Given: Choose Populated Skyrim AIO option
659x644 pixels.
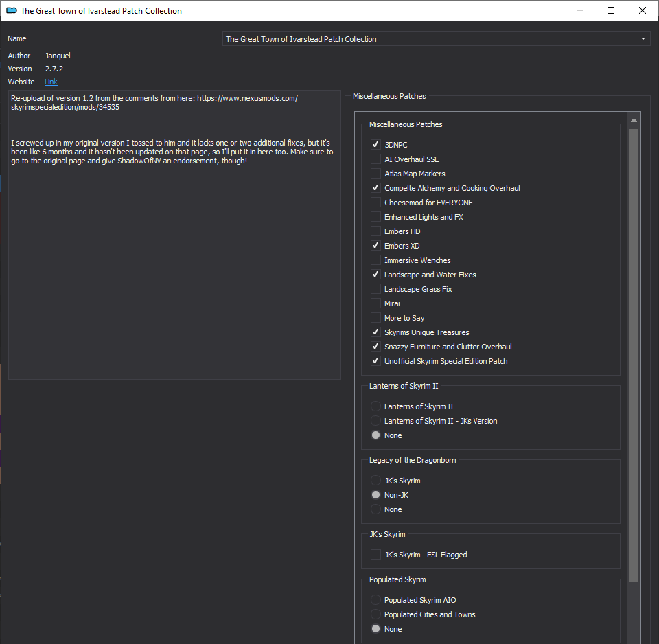Looking at the screenshot, I should pyautogui.click(x=375, y=600).
